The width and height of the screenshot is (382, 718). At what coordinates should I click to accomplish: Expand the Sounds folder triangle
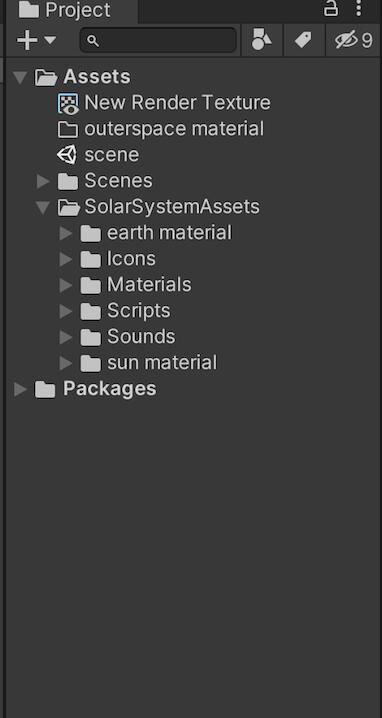pyautogui.click(x=66, y=337)
